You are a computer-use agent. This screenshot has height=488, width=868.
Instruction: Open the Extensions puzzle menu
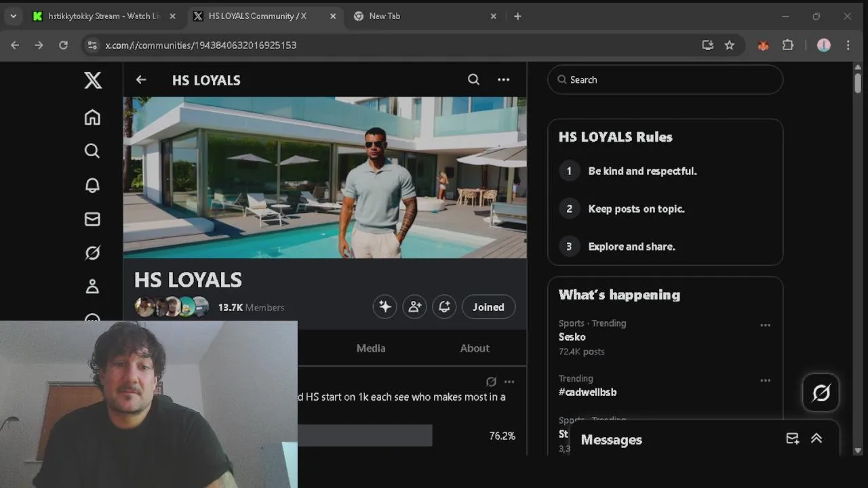(x=787, y=45)
